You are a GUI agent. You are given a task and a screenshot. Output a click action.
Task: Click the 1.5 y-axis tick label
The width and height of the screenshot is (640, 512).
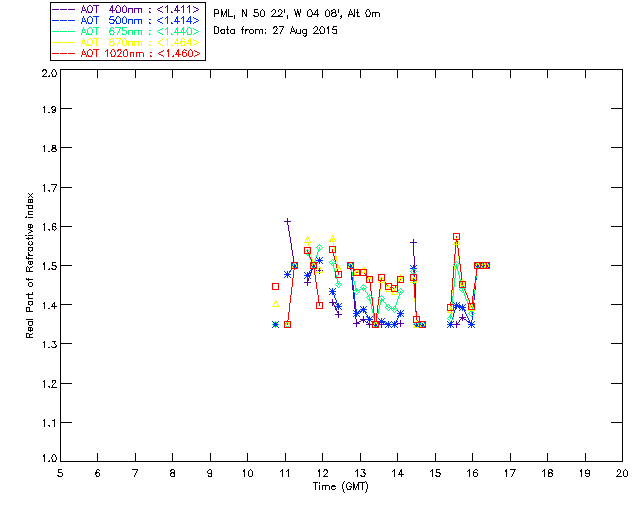[x=49, y=266]
